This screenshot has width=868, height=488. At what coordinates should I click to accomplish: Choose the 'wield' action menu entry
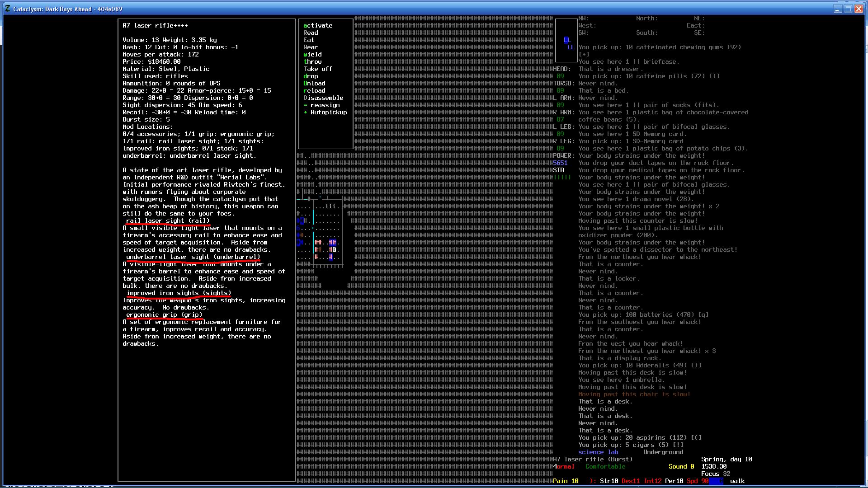click(312, 55)
